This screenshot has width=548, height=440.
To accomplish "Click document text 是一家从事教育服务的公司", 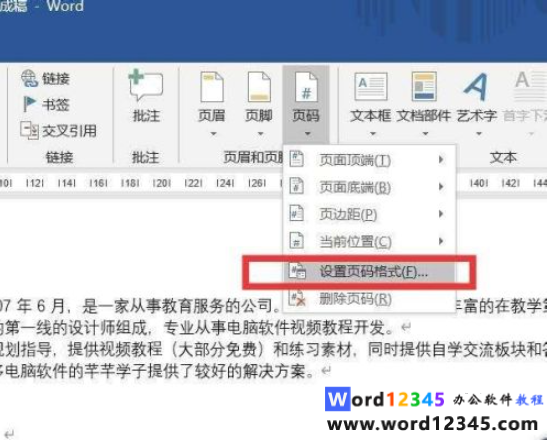I will click(x=178, y=306).
